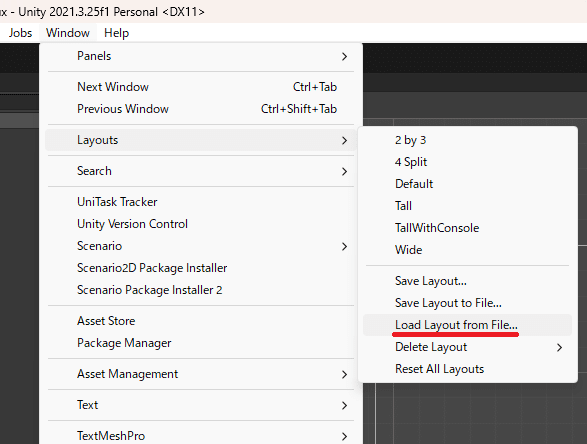Switch to the 4 Split layout
587x444 pixels.
point(467,162)
